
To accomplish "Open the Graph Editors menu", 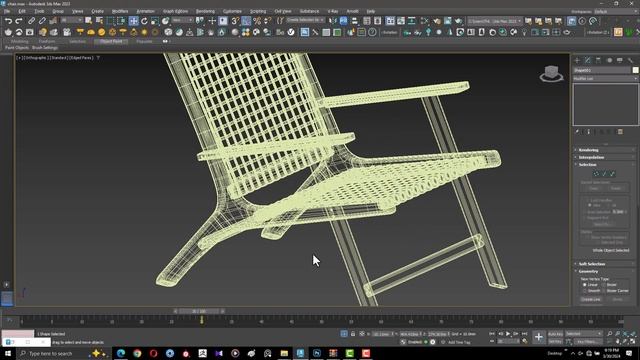I will [176, 11].
